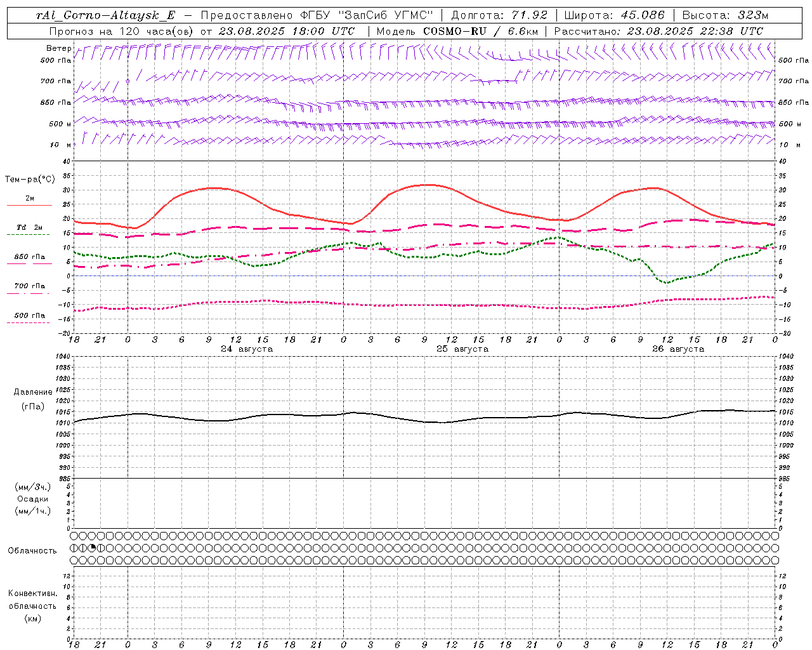Viewport: 812px width, 650px height.
Task: Click the (гПа) unit under Давление
Action: point(32,406)
